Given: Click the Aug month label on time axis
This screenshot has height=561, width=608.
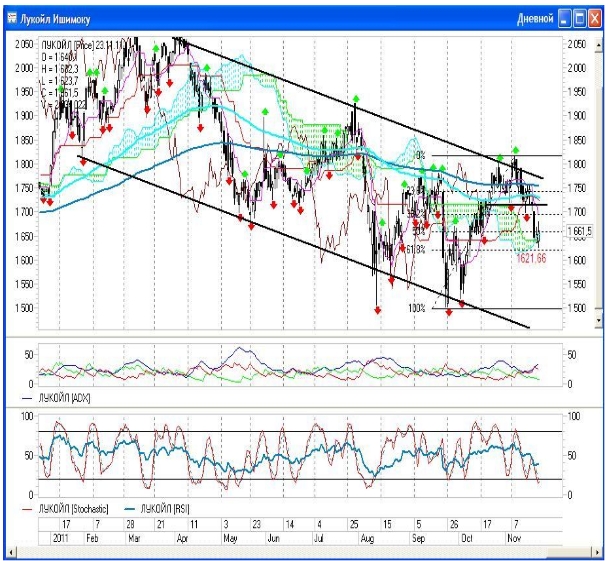Looking at the screenshot, I should click(x=367, y=539).
